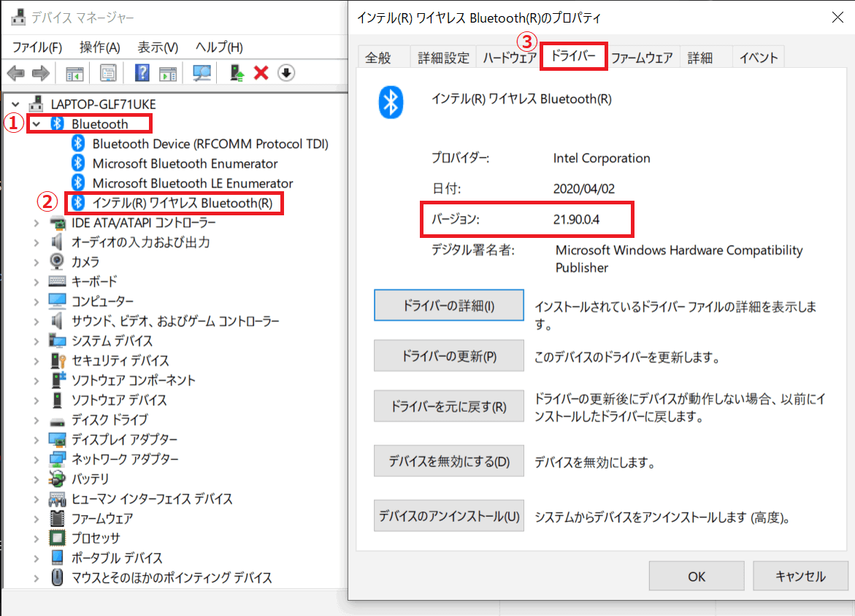Click the provider value Intel Corporation
The width and height of the screenshot is (855, 616).
pos(602,158)
